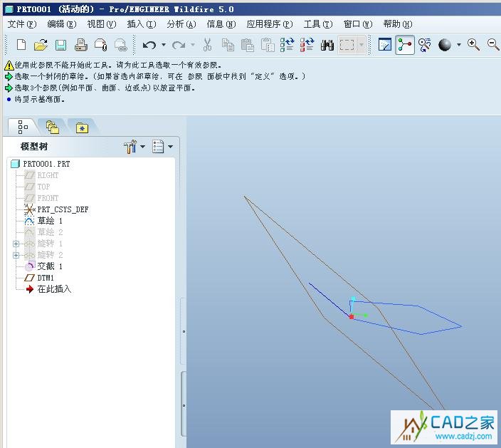This screenshot has height=448, width=501.
Task: Toggle the sketch plane display button
Action: [x=384, y=45]
